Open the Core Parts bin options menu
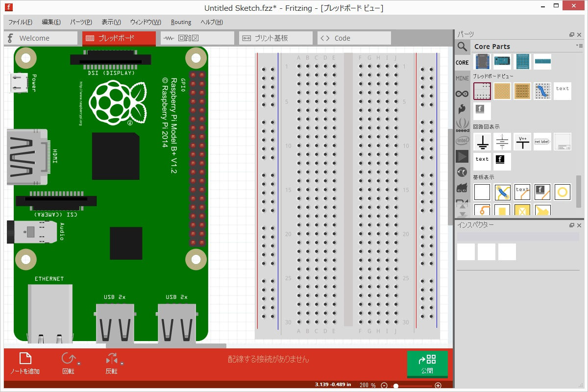The image size is (588, 392). pyautogui.click(x=580, y=46)
